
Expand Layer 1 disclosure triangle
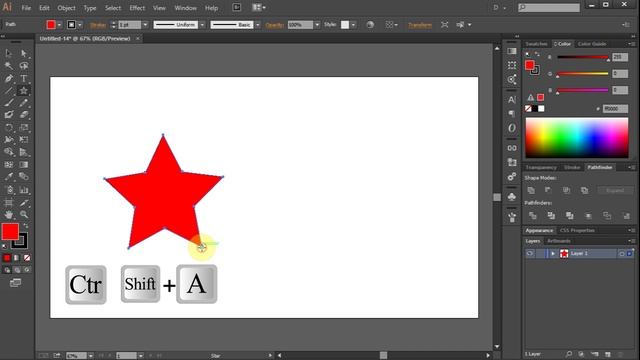tap(553, 253)
